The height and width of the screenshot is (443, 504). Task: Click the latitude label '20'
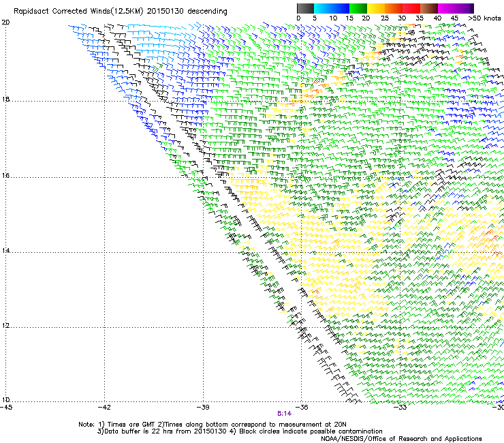pyautogui.click(x=5, y=22)
